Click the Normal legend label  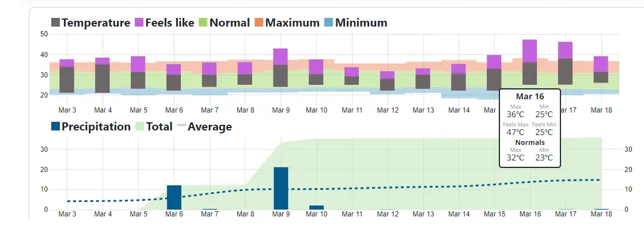click(x=230, y=23)
